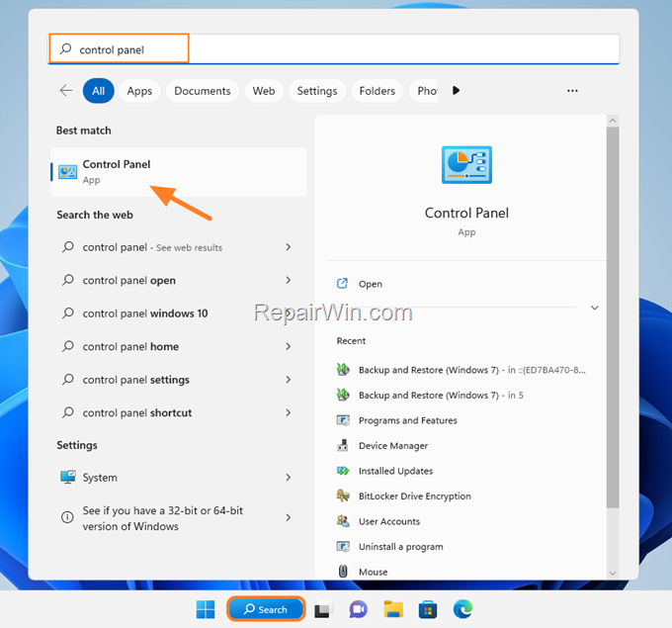Expand more actions chevron under Open
Image resolution: width=672 pixels, height=628 pixels.
tap(595, 308)
